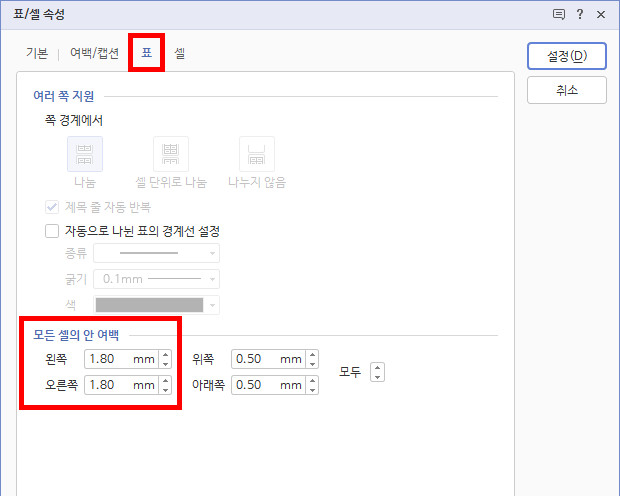Switch to the 기본 tab
The height and width of the screenshot is (496, 620).
coord(37,53)
